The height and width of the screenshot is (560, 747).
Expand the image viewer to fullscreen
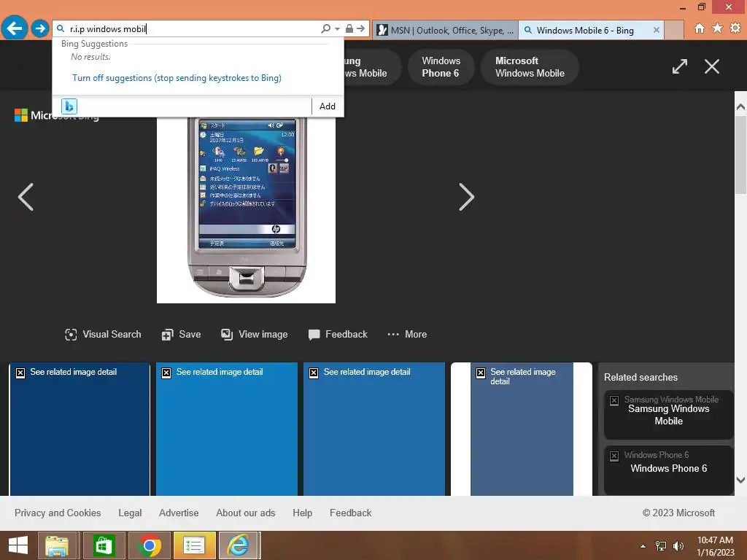680,66
